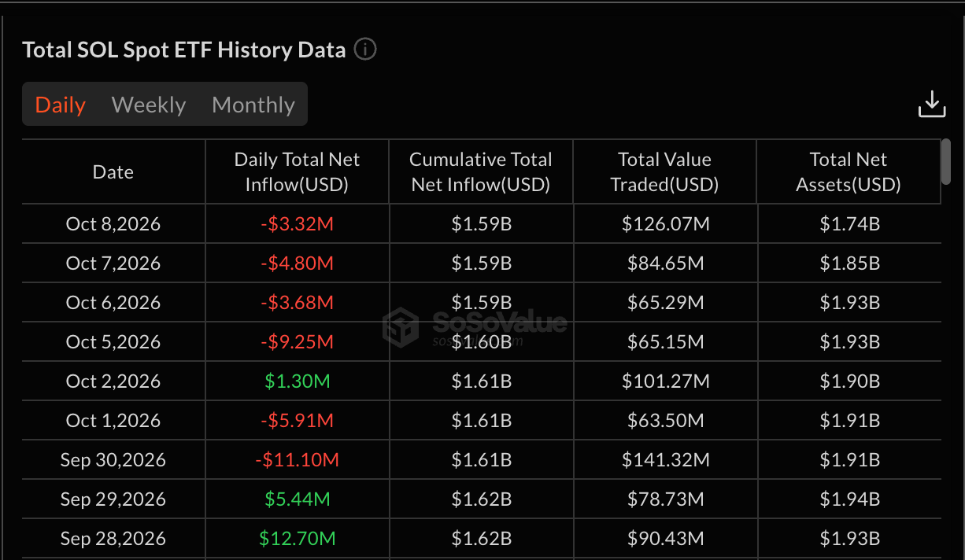Click the Daily Total Net Inflow(USD) header

297,172
